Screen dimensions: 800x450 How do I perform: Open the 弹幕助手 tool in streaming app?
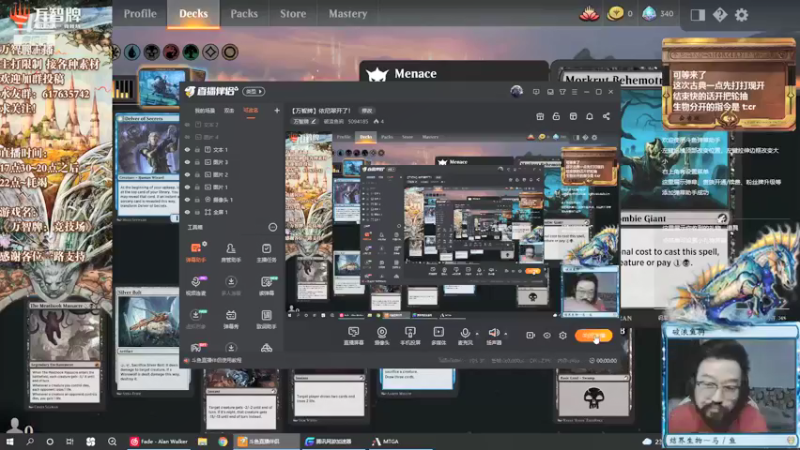[x=195, y=252]
